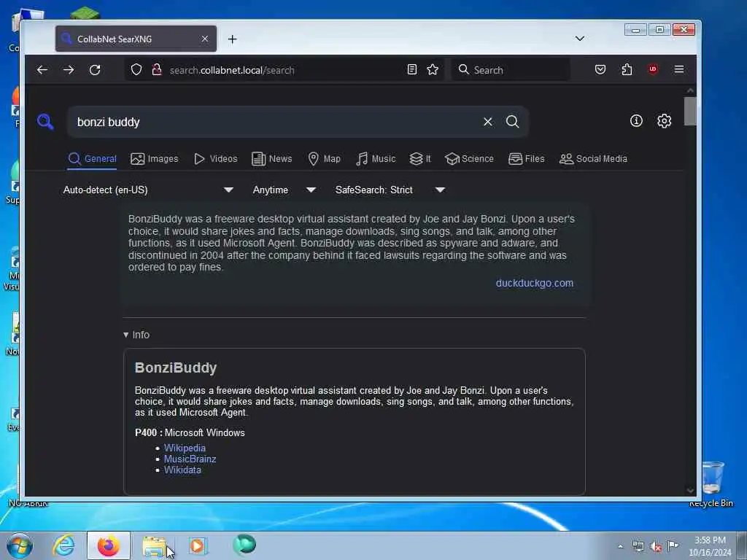Viewport: 747px width, 560px height.
Task: Open the SafeSearch: Strict dropdown
Action: tap(390, 190)
